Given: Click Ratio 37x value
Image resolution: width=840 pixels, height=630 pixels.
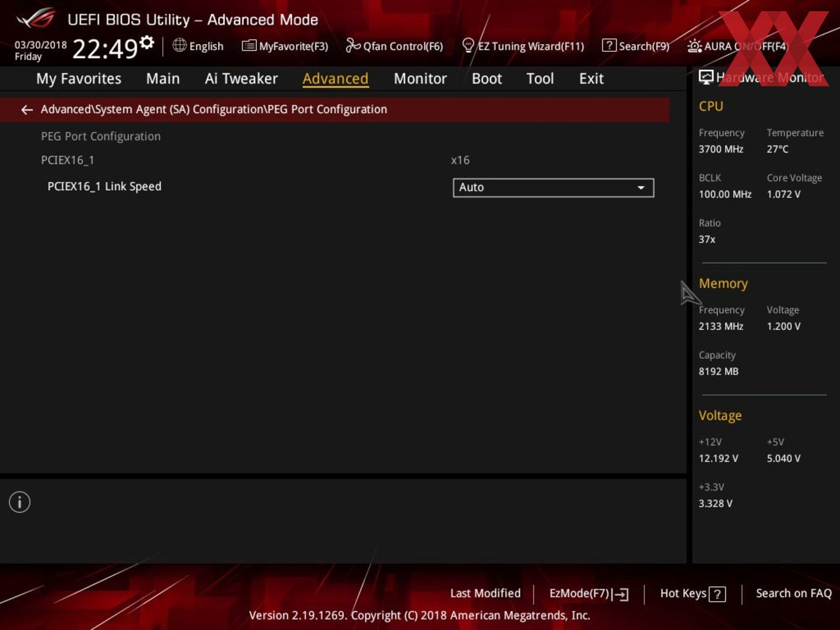Looking at the screenshot, I should coord(707,240).
